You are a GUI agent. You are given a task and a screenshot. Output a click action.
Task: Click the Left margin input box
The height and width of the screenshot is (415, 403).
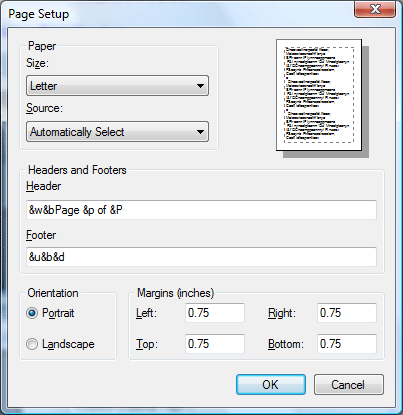(x=215, y=313)
